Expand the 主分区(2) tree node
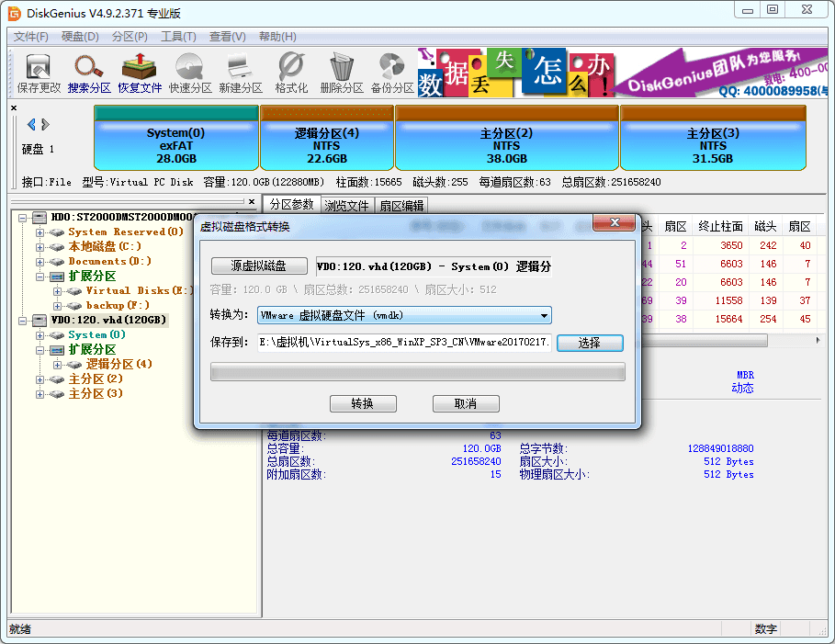Screen dimensions: 835x644 (x=39, y=379)
